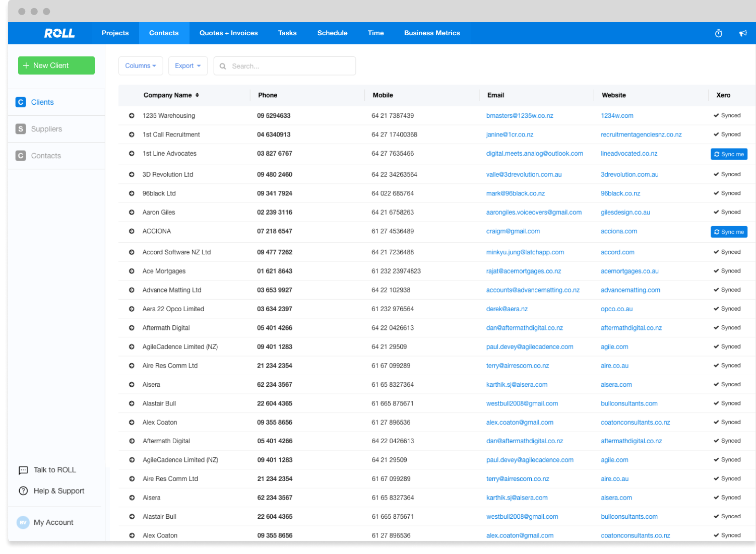Click the ROLL logo
This screenshot has width=756, height=554.
pos(59,33)
